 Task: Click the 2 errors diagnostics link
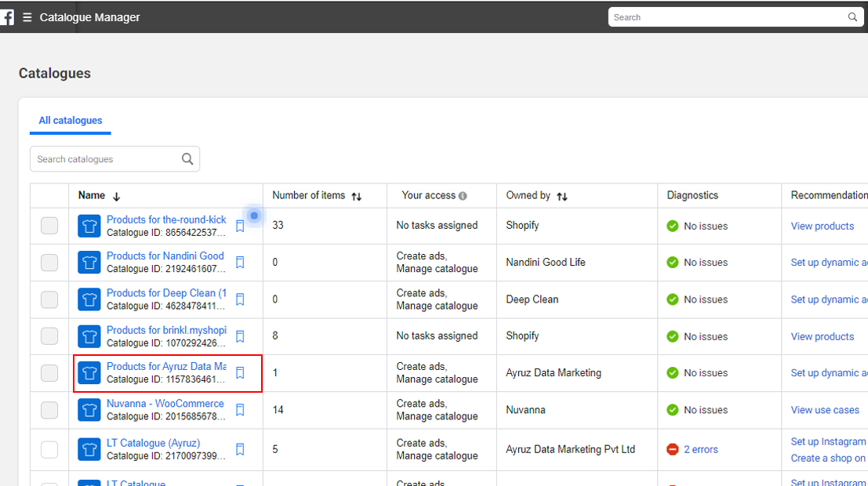click(x=701, y=449)
